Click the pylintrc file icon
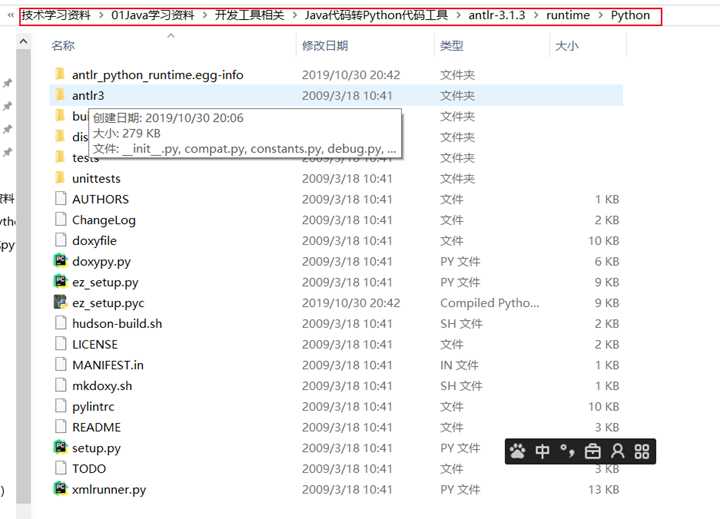The image size is (720, 519). (60, 406)
